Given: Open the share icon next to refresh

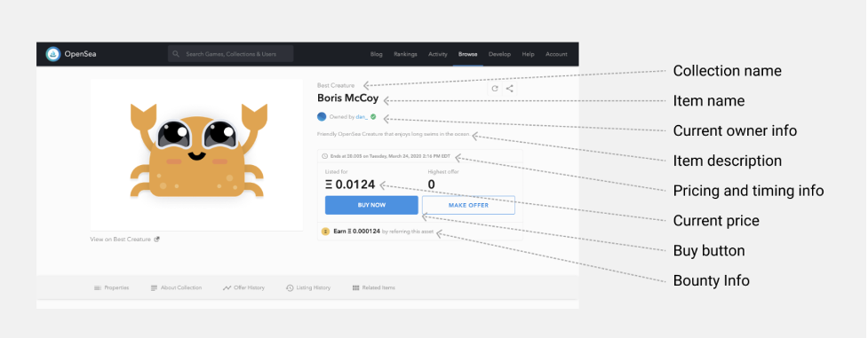Looking at the screenshot, I should [x=510, y=89].
